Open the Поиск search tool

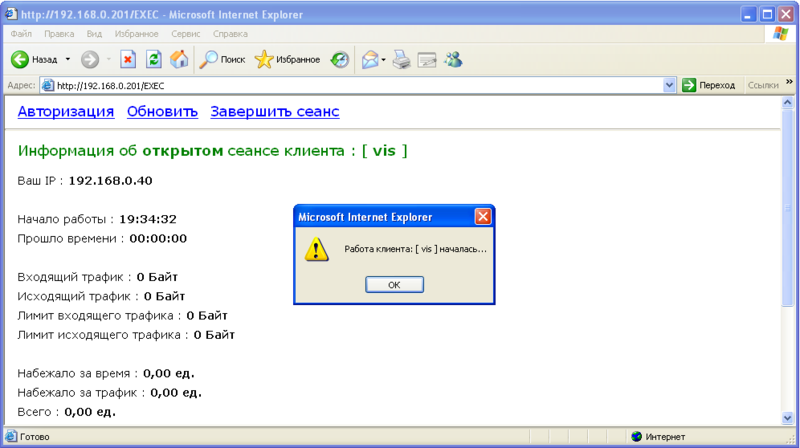[x=222, y=60]
